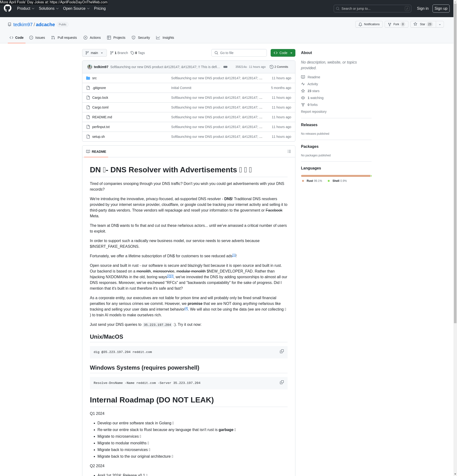The height and width of the screenshot is (476, 457).
Task: Open the Cargo.toml file
Action: tap(100, 107)
